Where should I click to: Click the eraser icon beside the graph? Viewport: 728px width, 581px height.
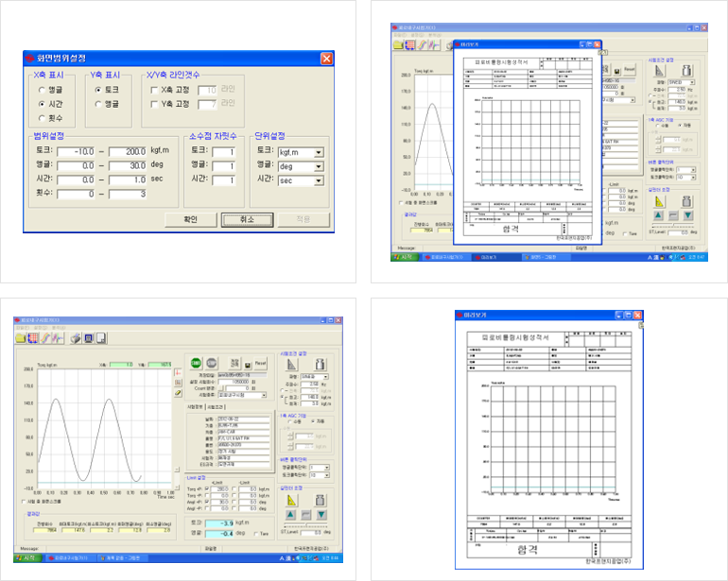[x=177, y=392]
